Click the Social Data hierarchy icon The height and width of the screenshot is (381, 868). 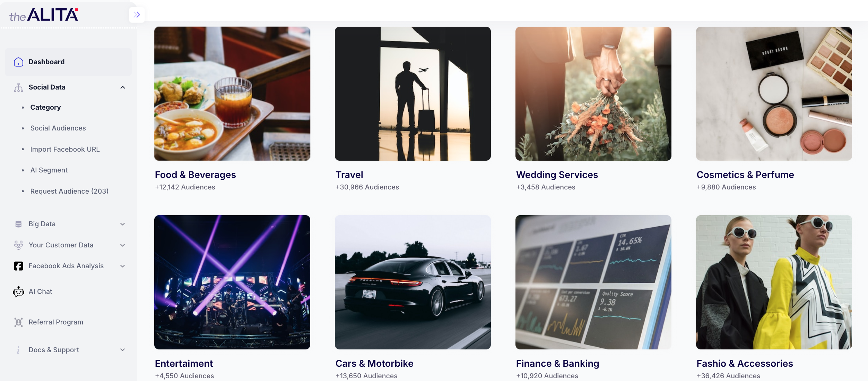coord(18,87)
